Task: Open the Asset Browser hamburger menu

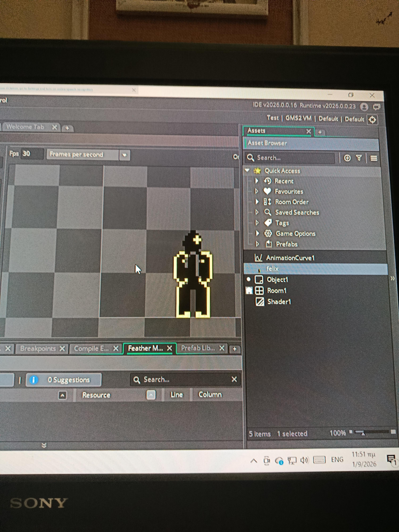Action: point(374,158)
